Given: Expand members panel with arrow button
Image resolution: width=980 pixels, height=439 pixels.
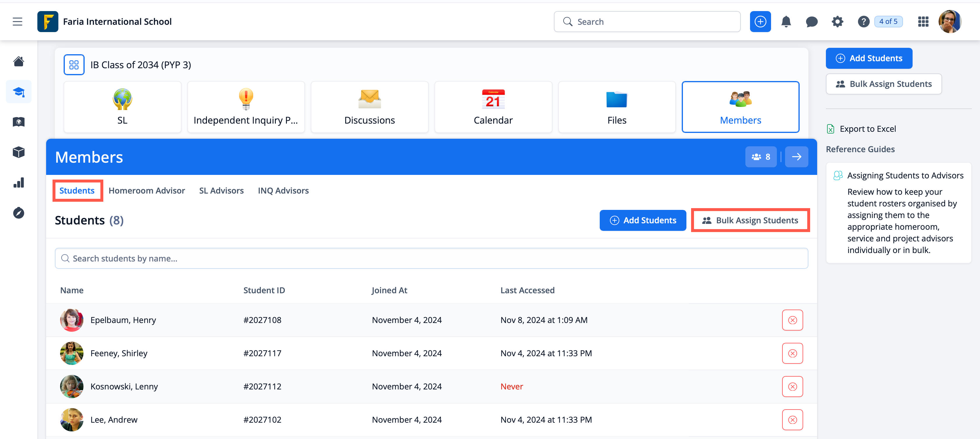Looking at the screenshot, I should click(796, 157).
